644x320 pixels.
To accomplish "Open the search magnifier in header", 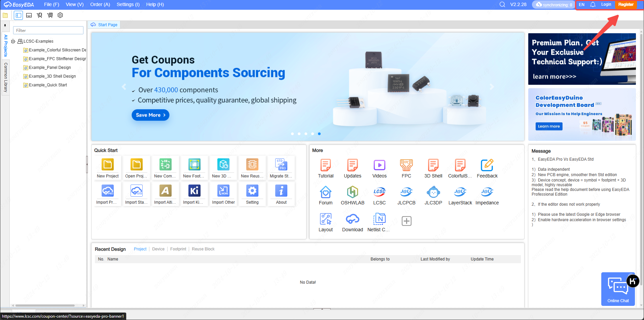I will [x=502, y=4].
